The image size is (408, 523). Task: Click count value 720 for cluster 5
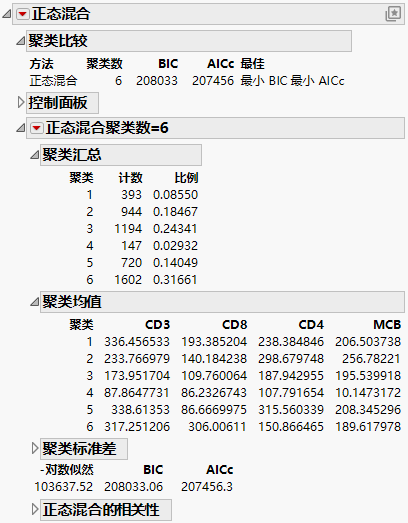click(131, 263)
